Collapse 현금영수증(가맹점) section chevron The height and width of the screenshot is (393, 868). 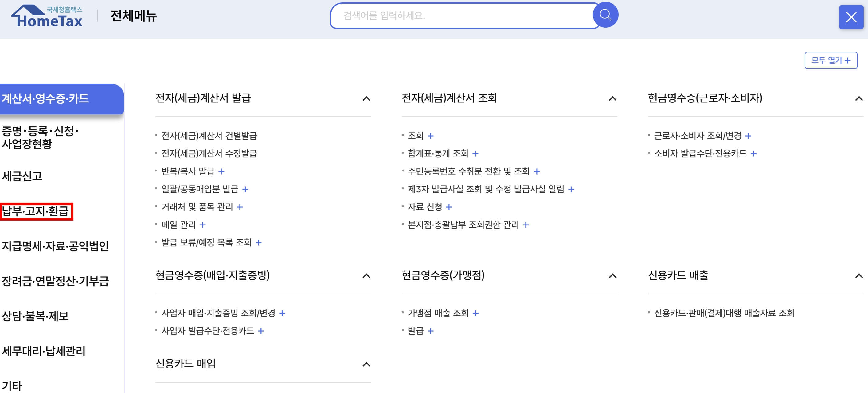(x=612, y=276)
